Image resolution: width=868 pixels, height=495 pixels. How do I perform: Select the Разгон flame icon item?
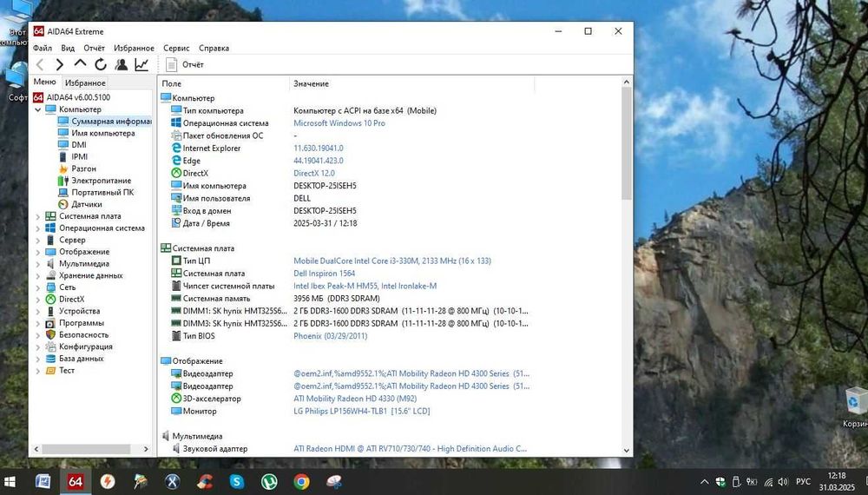[x=77, y=168]
